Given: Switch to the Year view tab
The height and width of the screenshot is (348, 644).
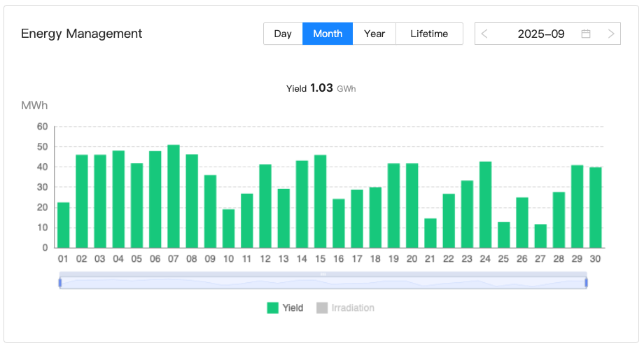Looking at the screenshot, I should coord(374,34).
